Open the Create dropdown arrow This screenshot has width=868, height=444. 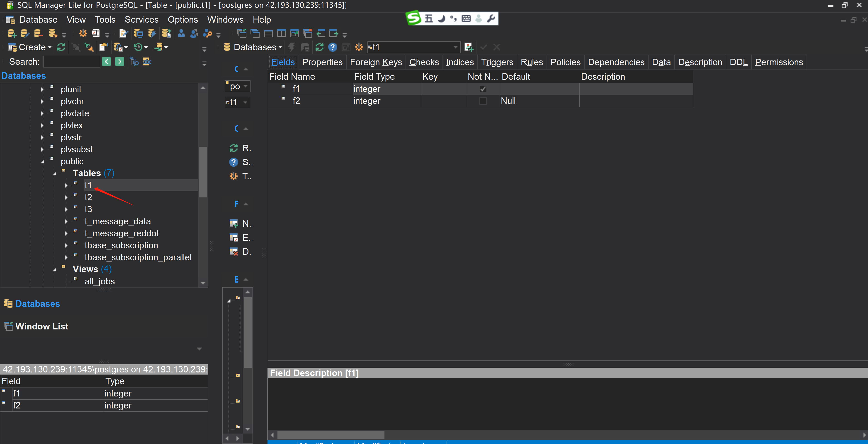[50, 47]
